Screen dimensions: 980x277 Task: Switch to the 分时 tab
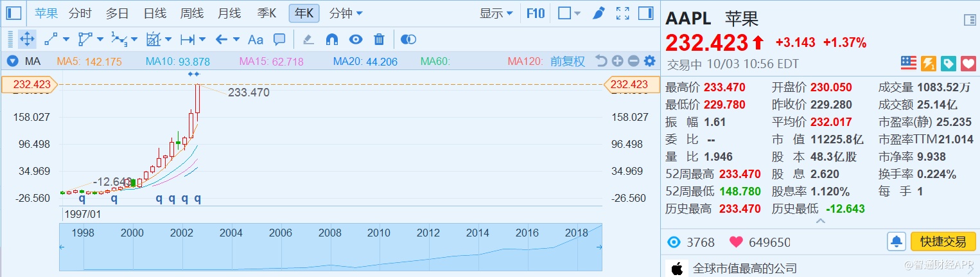[80, 13]
